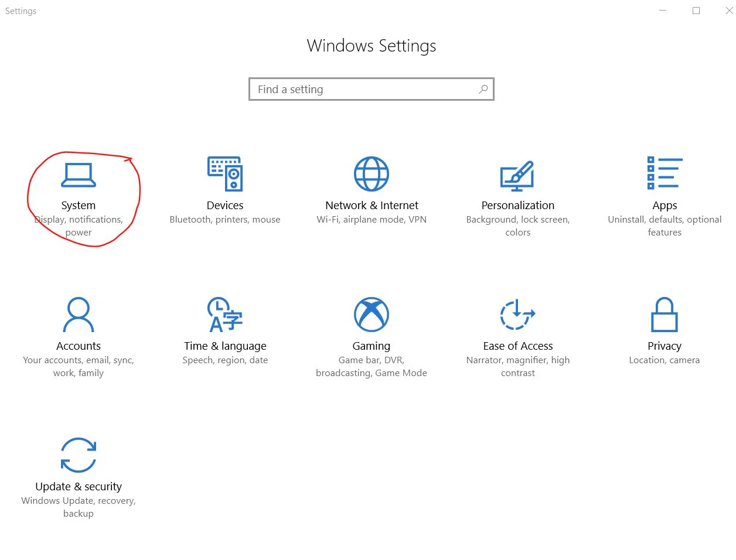Image resolution: width=736 pixels, height=560 pixels.
Task: Click 'Narrator, magnifier, high contrast' text
Action: (518, 367)
